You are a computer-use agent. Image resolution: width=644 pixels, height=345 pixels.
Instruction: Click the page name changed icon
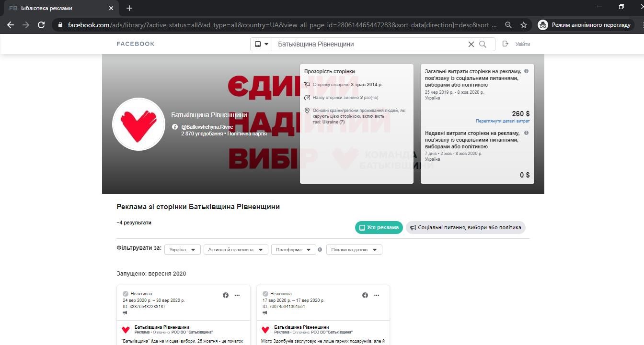click(x=308, y=98)
